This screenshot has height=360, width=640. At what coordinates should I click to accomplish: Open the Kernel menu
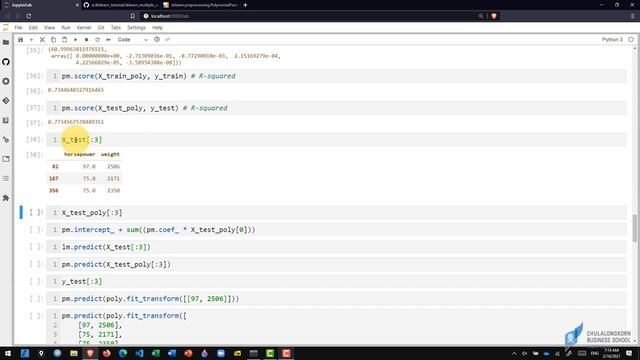pos(84,28)
